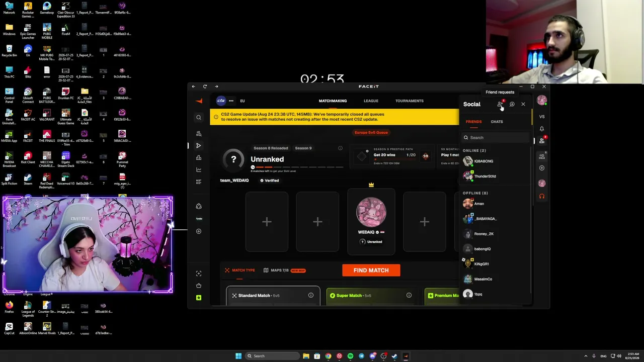Open the VS icon in the right sidebar
This screenshot has height=362, width=644.
542,117
